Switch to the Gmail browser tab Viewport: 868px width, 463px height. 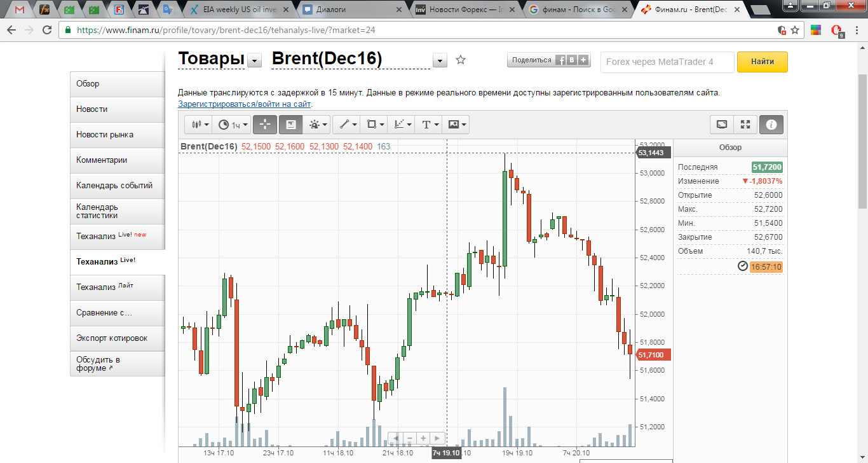(20, 10)
